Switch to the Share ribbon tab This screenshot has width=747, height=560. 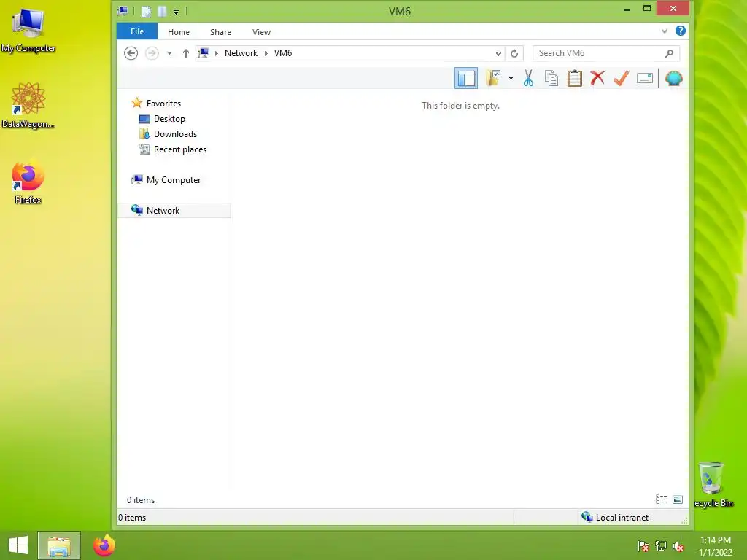(220, 32)
